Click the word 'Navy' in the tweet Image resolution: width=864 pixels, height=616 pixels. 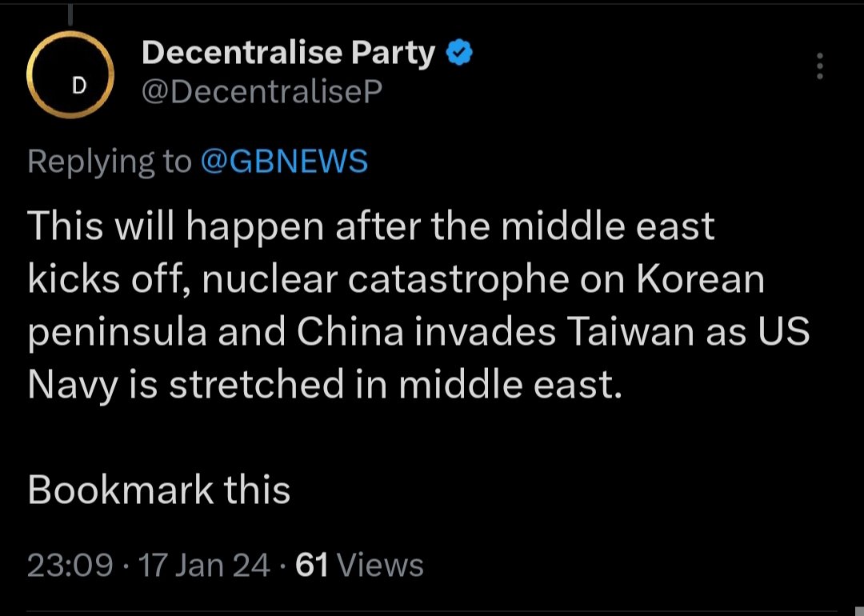(x=73, y=386)
